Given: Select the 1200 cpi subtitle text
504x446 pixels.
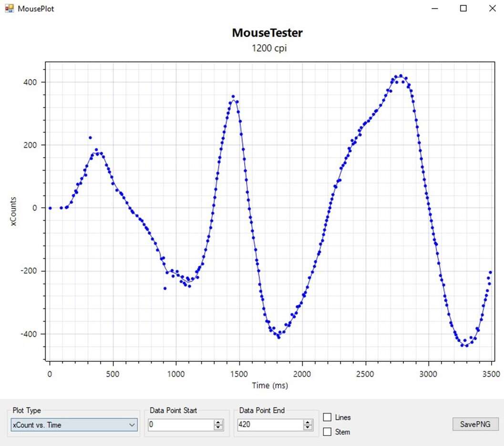Looking at the screenshot, I should (x=269, y=48).
